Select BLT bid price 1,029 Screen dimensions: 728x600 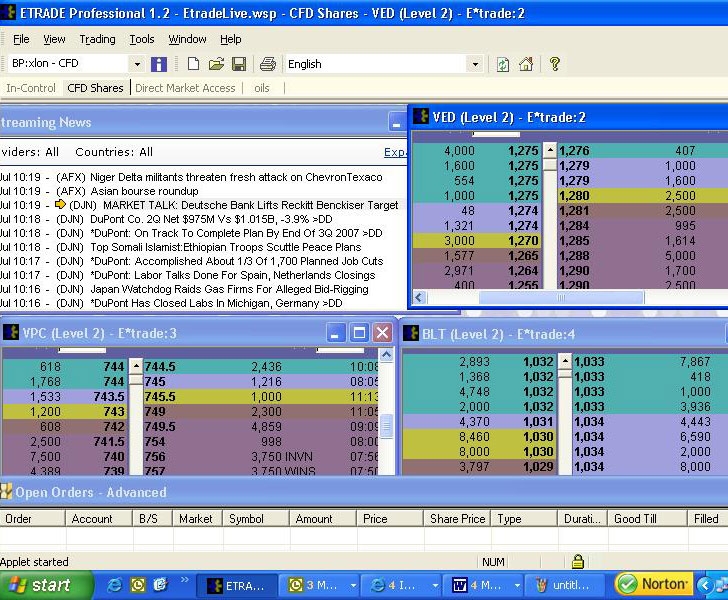click(x=539, y=466)
